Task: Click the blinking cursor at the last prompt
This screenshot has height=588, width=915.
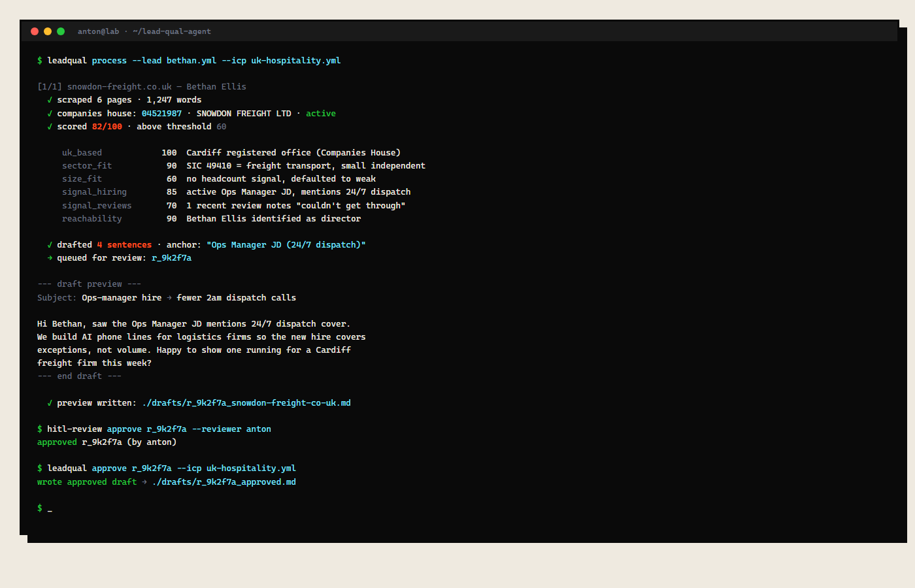Action: tap(50, 508)
